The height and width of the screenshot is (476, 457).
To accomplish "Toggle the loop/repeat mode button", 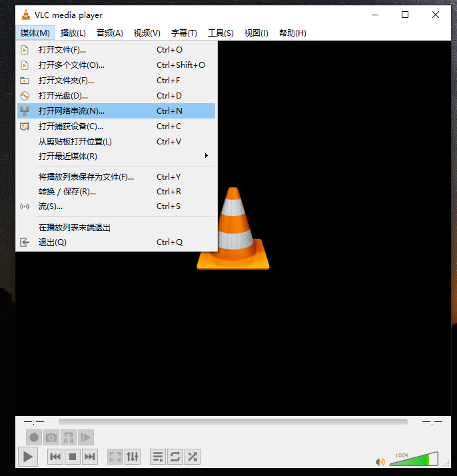I will point(175,457).
